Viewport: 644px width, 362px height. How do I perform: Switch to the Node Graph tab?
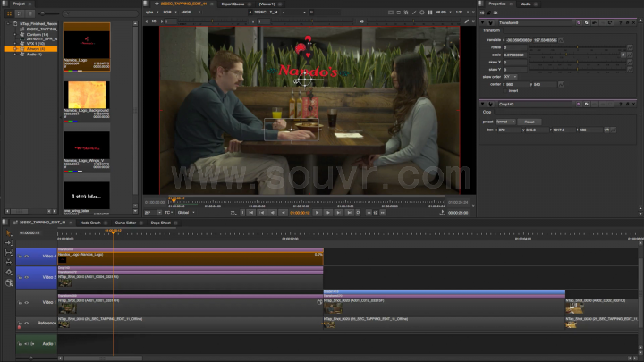[x=90, y=223]
